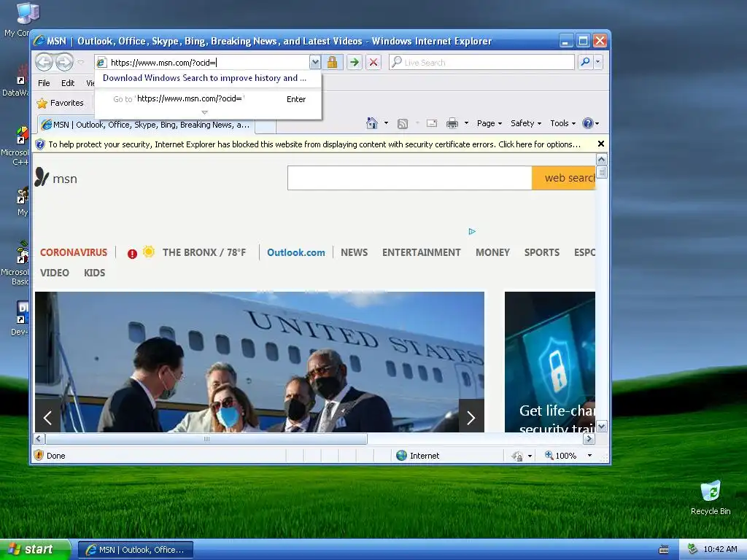Click the Read Mail envelope icon
Viewport: 747px width, 560px height.
pos(432,123)
